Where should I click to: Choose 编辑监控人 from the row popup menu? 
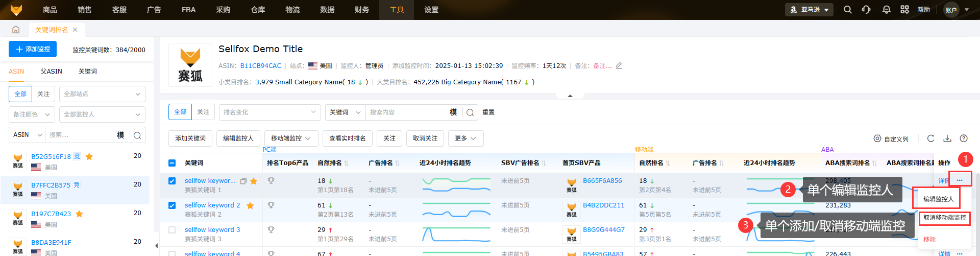point(938,199)
